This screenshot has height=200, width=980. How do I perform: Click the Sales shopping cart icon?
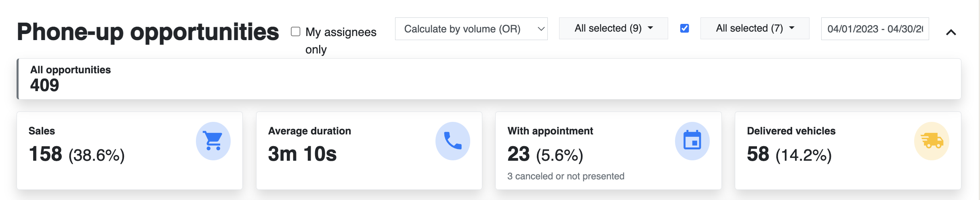coord(213,141)
